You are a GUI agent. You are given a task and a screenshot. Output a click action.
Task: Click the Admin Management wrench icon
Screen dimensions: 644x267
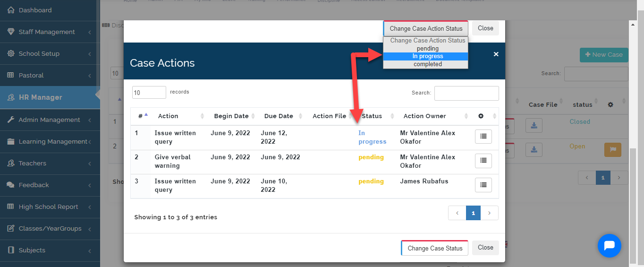[11, 120]
